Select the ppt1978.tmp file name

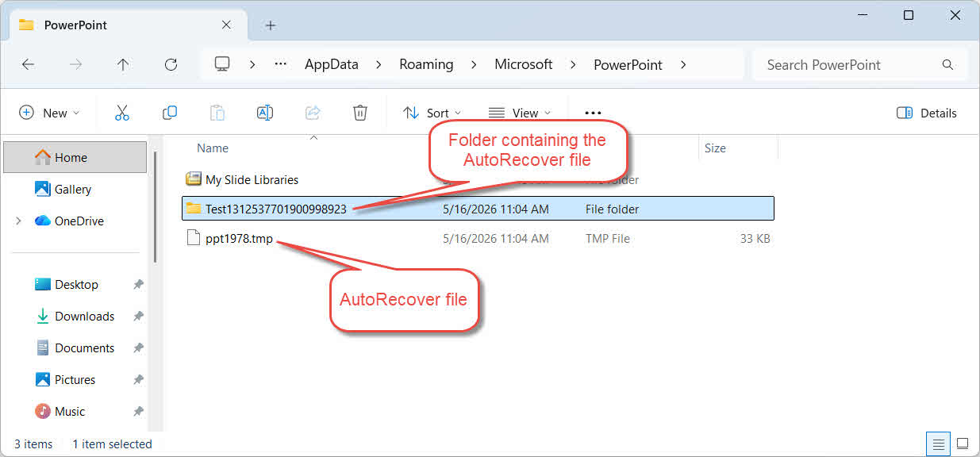coord(239,238)
